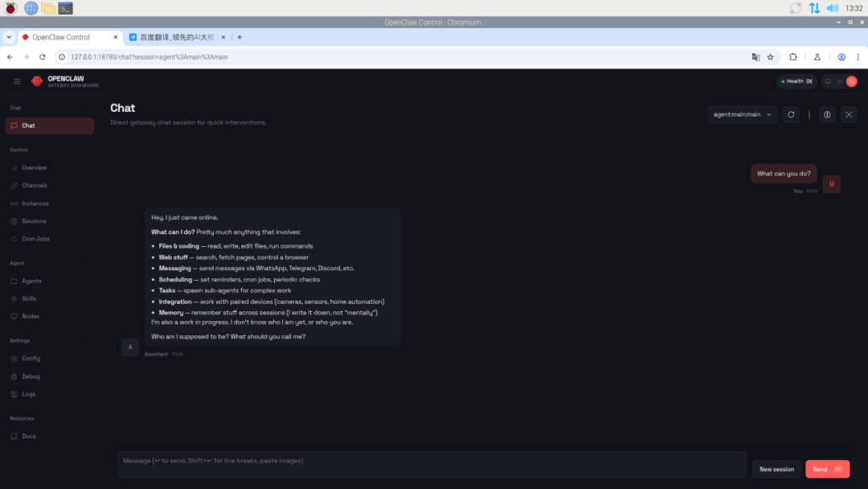Click the address bar URL
Viewport: 868px width, 489px height.
(149, 57)
